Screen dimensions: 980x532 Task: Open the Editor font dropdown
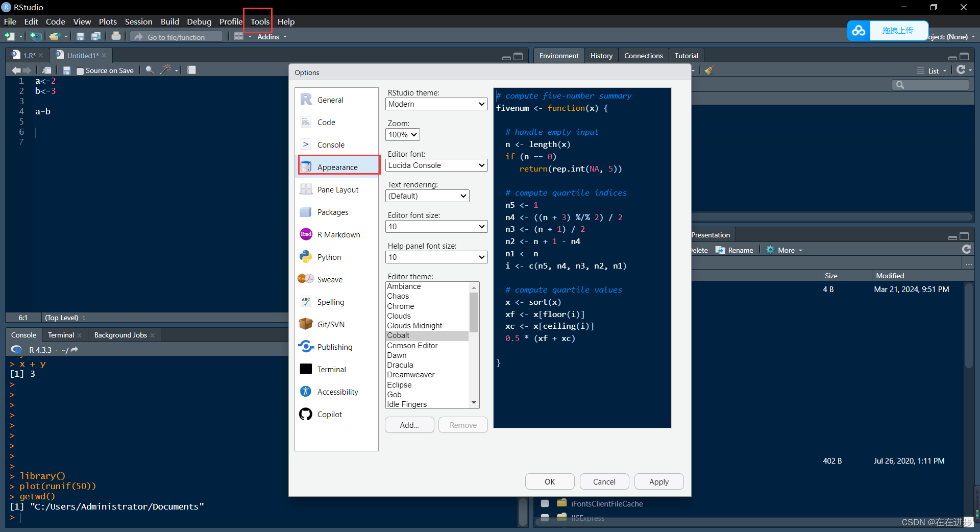click(436, 165)
